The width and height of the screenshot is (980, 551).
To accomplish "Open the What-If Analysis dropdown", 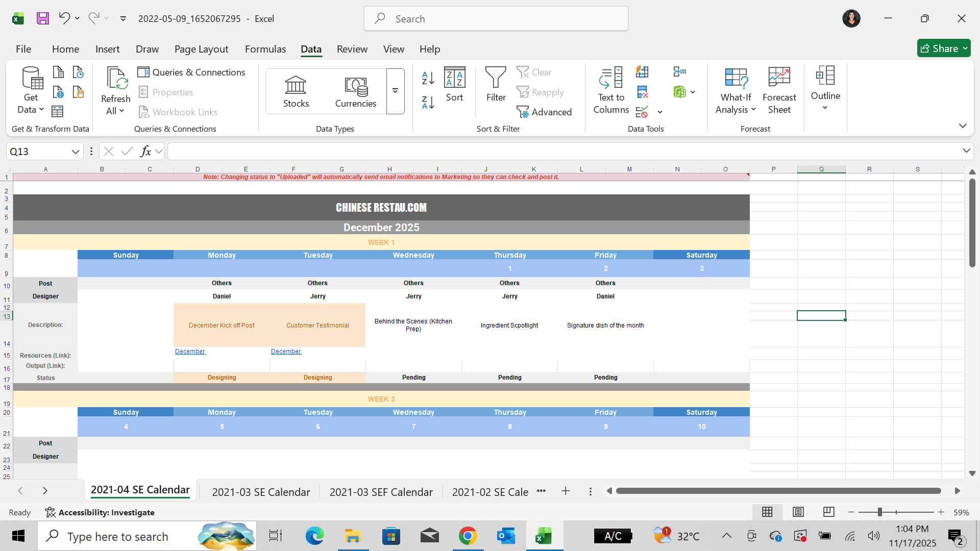I will point(736,91).
